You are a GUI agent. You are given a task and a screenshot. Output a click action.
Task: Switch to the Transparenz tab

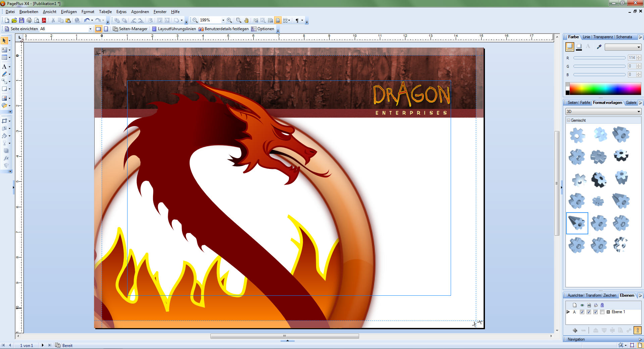(603, 37)
